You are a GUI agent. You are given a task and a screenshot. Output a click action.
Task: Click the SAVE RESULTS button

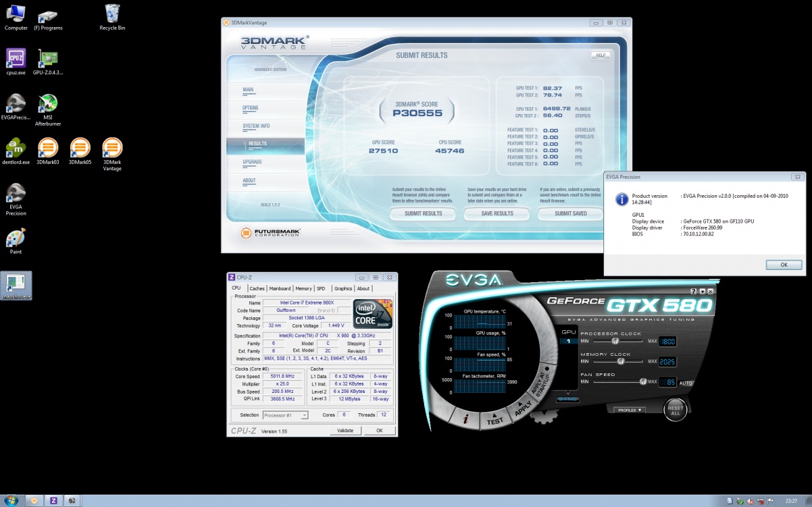[x=497, y=213]
